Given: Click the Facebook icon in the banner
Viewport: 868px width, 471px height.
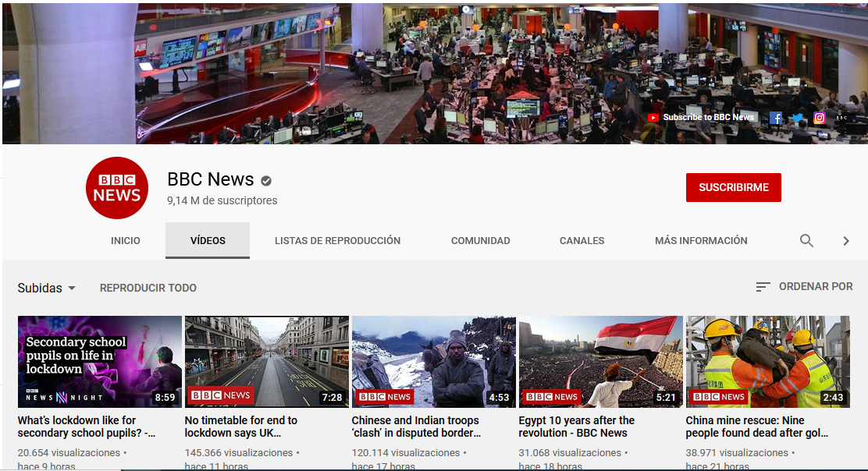Looking at the screenshot, I should pos(776,118).
